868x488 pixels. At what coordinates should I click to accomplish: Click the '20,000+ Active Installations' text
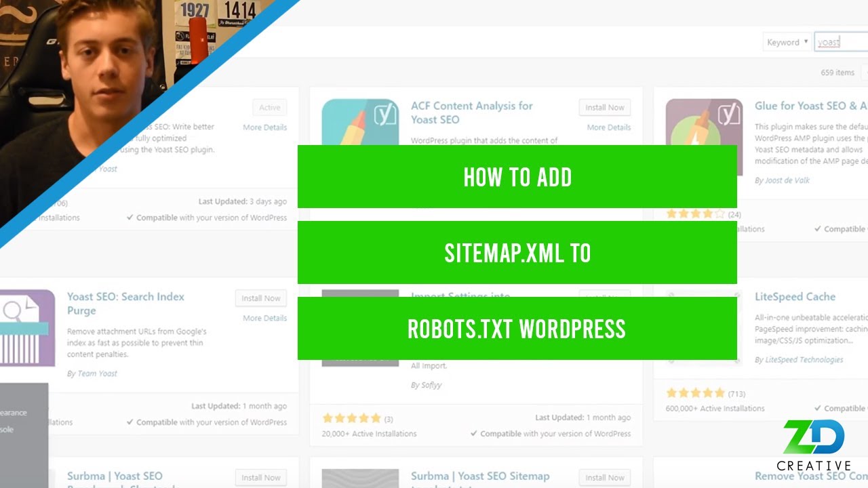click(x=370, y=434)
